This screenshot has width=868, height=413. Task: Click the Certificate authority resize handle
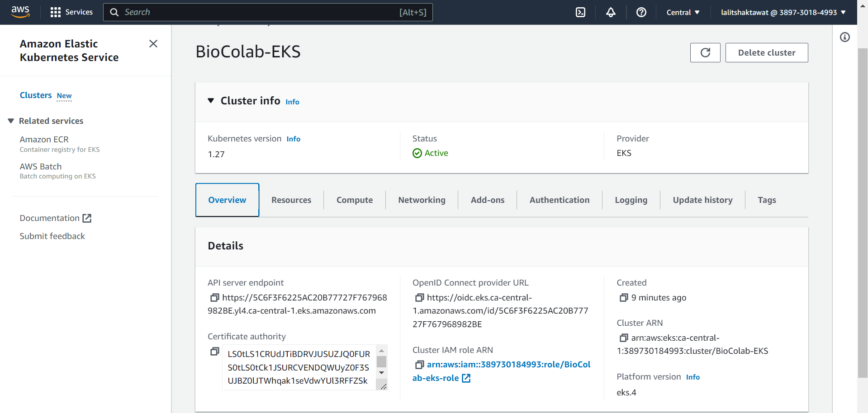(x=383, y=386)
